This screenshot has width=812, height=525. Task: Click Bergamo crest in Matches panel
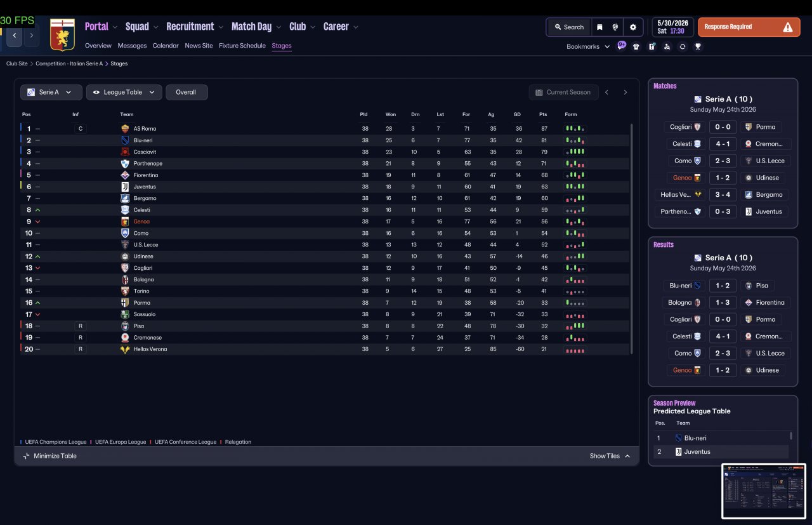coord(749,195)
